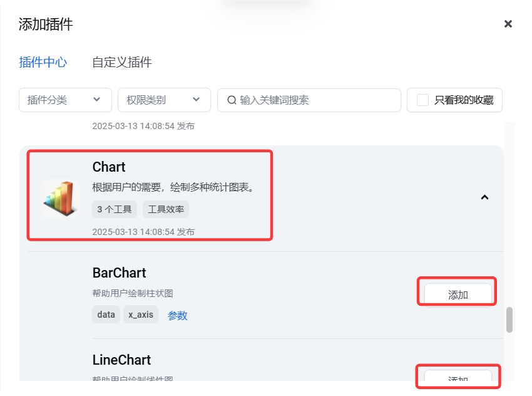Add the BarChart tool
Viewport: 532px width, 396px height.
pyautogui.click(x=458, y=294)
